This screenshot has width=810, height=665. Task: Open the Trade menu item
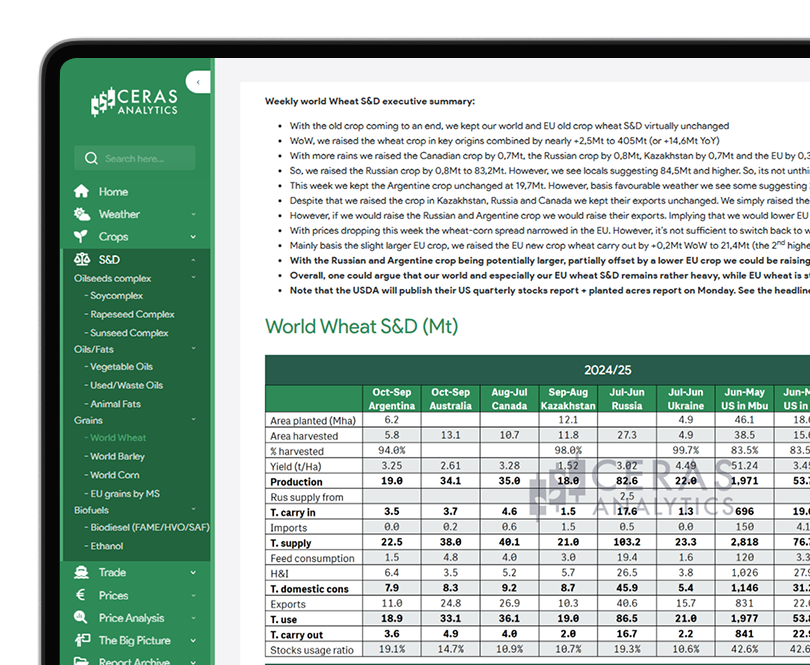pos(112,573)
